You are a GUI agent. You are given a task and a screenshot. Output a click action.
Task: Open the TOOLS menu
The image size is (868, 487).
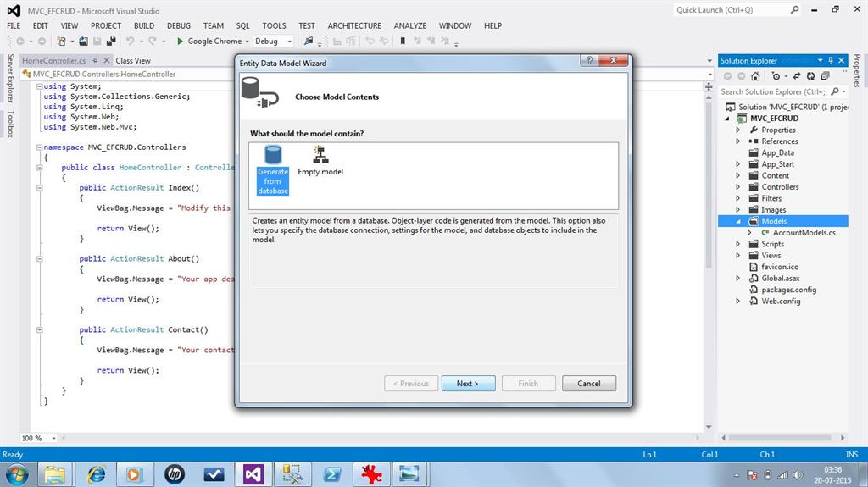[274, 25]
